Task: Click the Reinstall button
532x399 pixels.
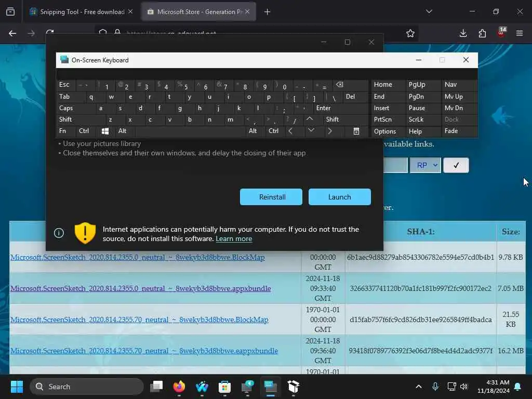Action: coord(271,197)
